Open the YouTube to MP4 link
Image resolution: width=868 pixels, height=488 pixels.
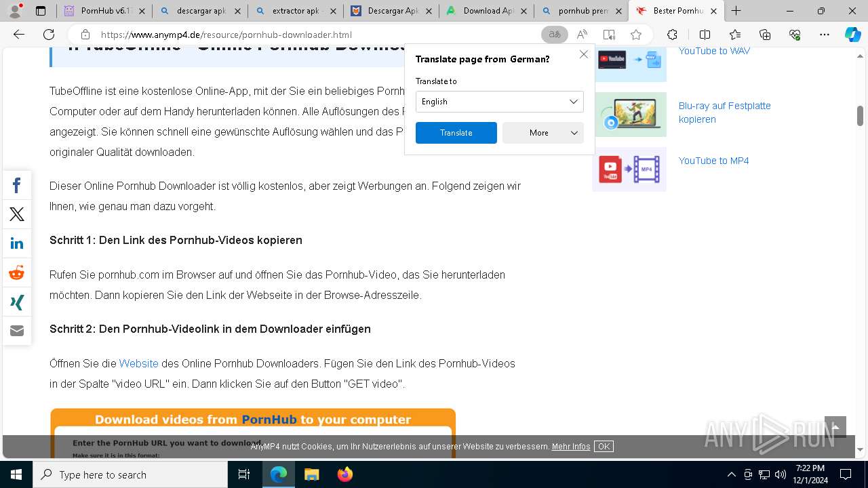[x=713, y=161]
